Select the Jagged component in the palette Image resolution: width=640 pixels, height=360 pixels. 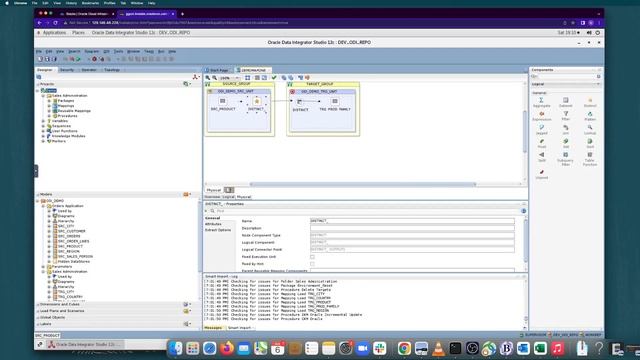tap(542, 130)
